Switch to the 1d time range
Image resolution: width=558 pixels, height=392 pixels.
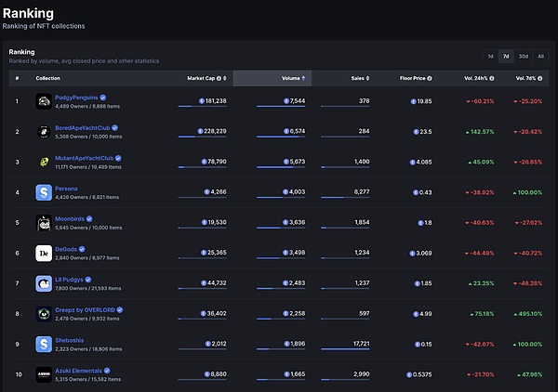491,56
